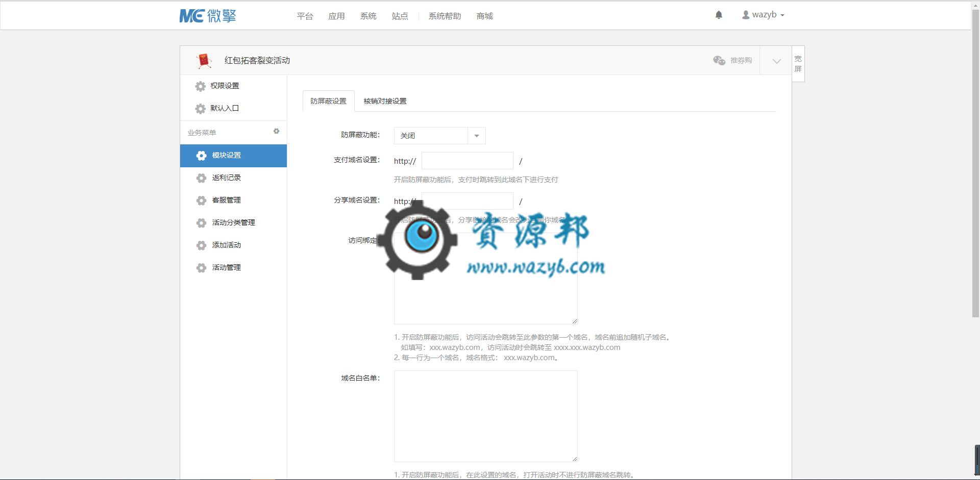Image resolution: width=980 pixels, height=480 pixels.
Task: Click the gear icon beside 添加活动
Action: (202, 245)
